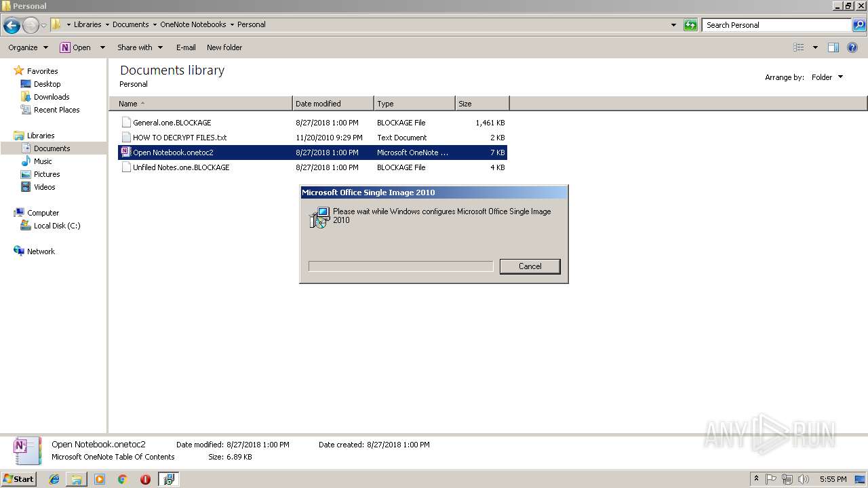Select Network in navigation pane
868x488 pixels.
41,251
